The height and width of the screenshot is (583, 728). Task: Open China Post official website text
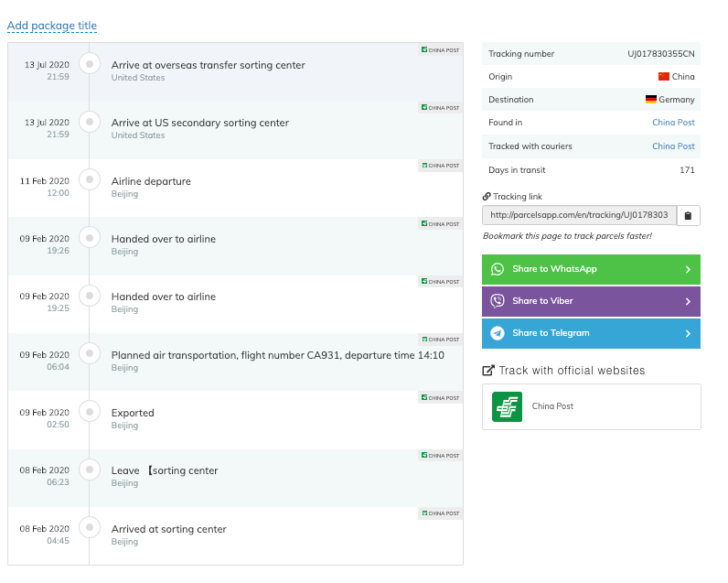click(x=552, y=406)
